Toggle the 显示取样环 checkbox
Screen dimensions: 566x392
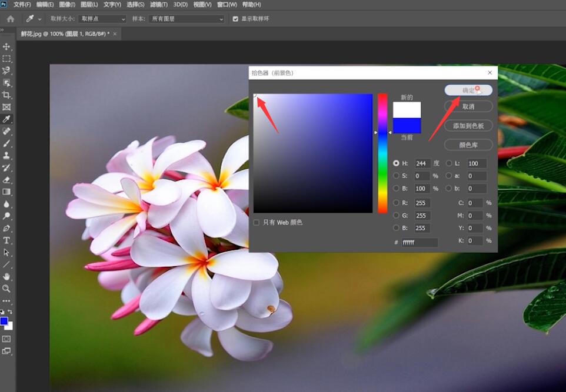[x=235, y=19]
